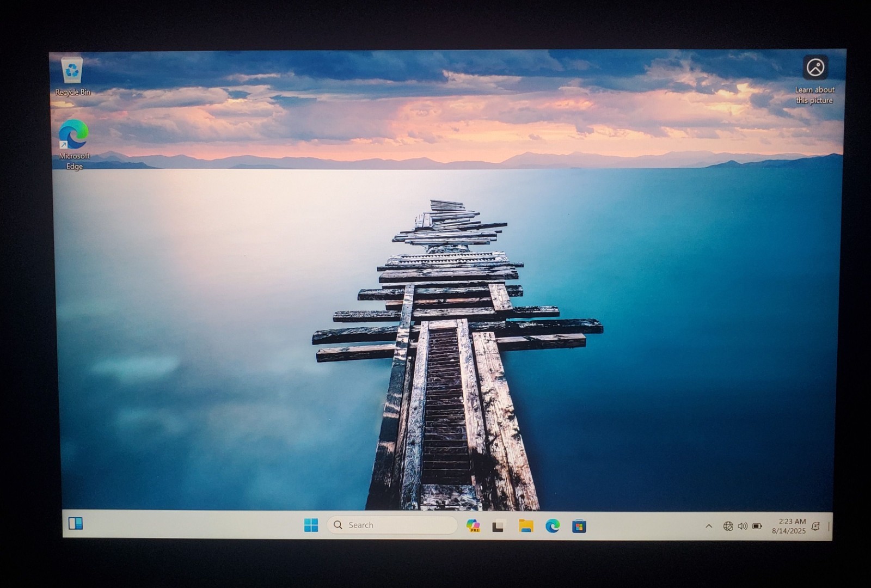
Task: Open the Widgets panel in the taskbar
Action: point(76,523)
